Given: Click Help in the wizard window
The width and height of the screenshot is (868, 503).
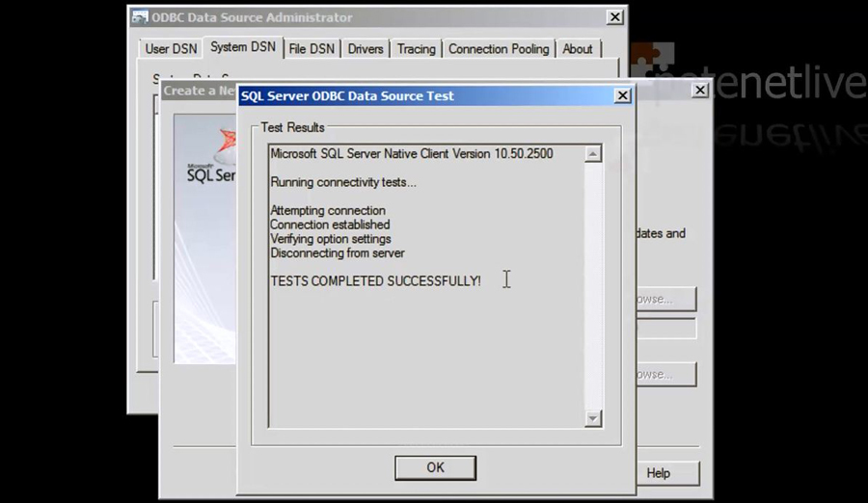Looking at the screenshot, I should point(659,473).
